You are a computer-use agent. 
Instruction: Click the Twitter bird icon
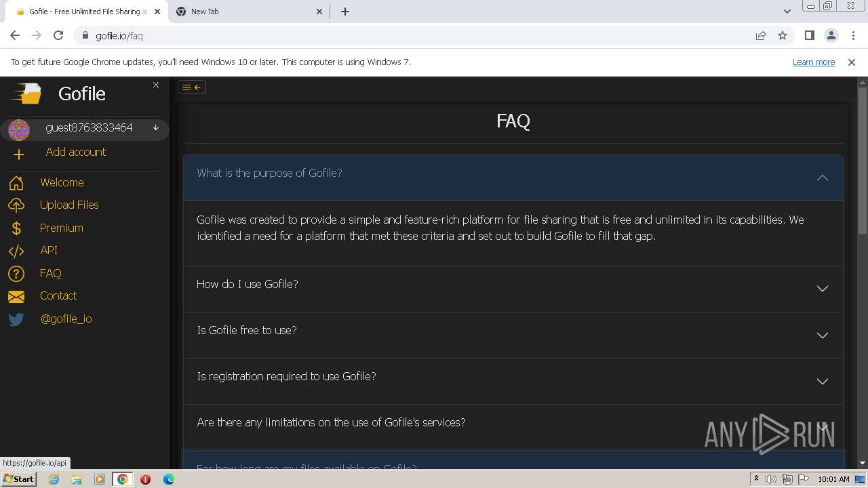coord(16,319)
